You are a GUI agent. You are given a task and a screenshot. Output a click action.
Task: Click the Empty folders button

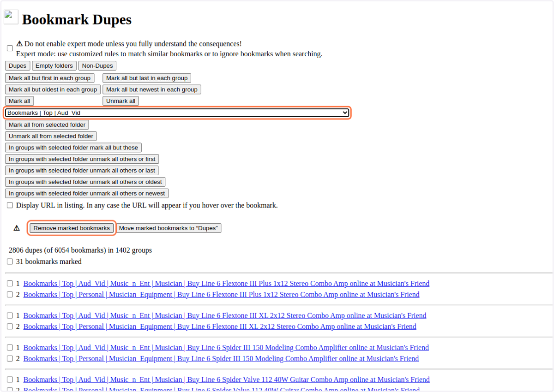tap(54, 65)
